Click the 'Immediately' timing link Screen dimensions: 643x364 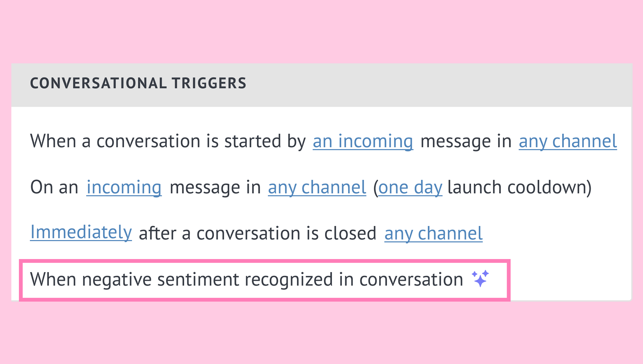tap(81, 233)
